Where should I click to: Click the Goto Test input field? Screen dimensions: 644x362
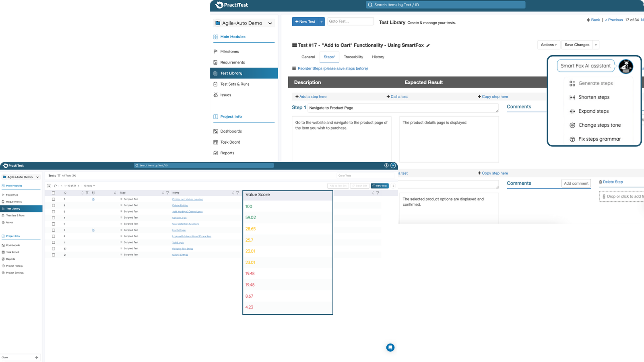(351, 21)
